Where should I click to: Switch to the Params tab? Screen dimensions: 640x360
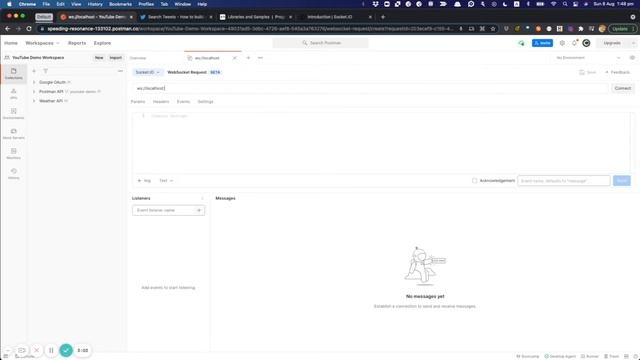click(x=138, y=102)
